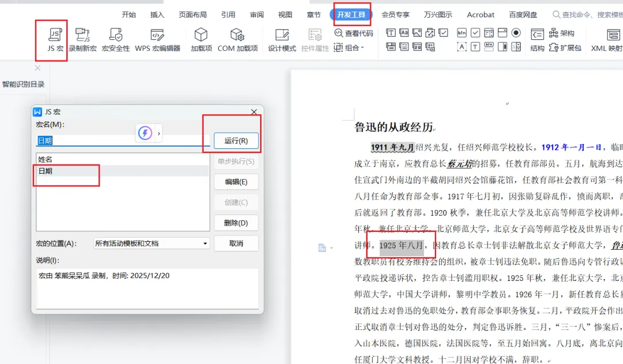Click bold text 1911 年九月
623x364 pixels.
point(393,148)
